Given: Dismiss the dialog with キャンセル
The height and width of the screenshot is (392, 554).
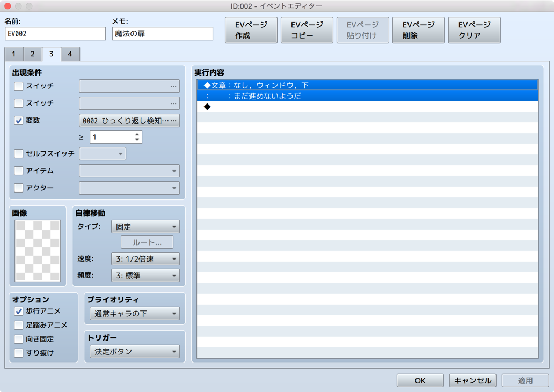Looking at the screenshot, I should tap(472, 380).
